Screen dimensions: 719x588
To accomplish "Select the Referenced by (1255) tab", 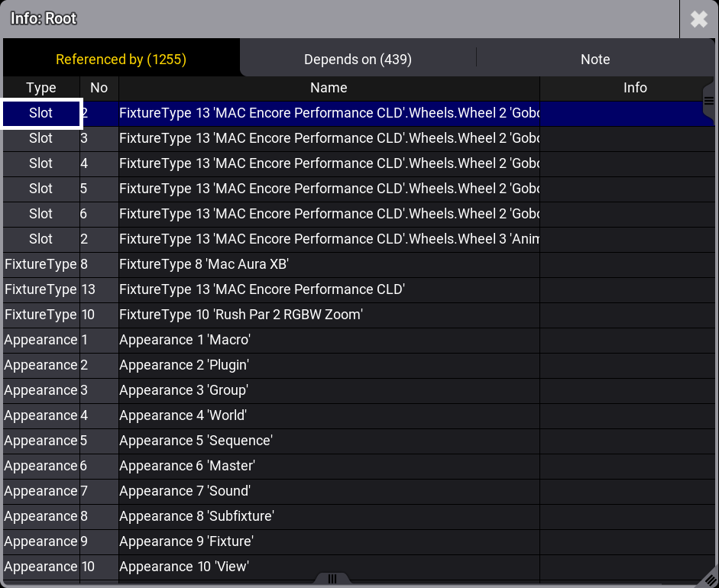I will (x=121, y=60).
